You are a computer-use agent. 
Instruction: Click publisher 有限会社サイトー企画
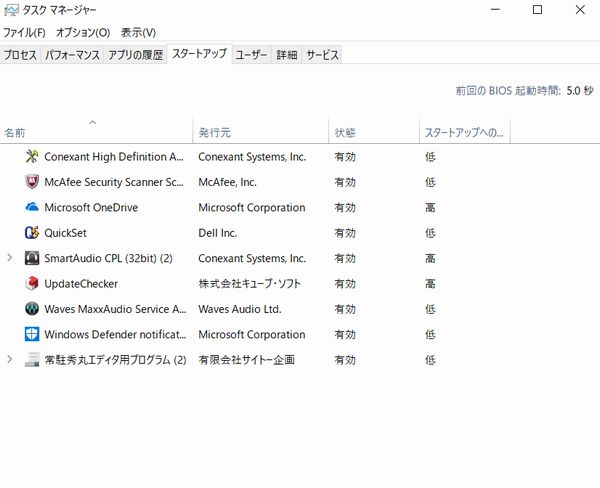(247, 360)
